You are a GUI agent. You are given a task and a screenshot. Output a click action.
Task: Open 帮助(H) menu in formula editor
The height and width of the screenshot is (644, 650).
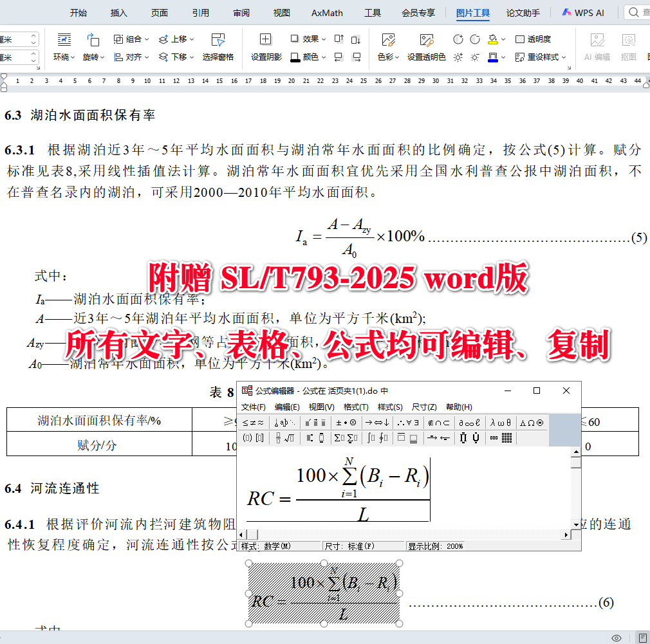tap(459, 407)
